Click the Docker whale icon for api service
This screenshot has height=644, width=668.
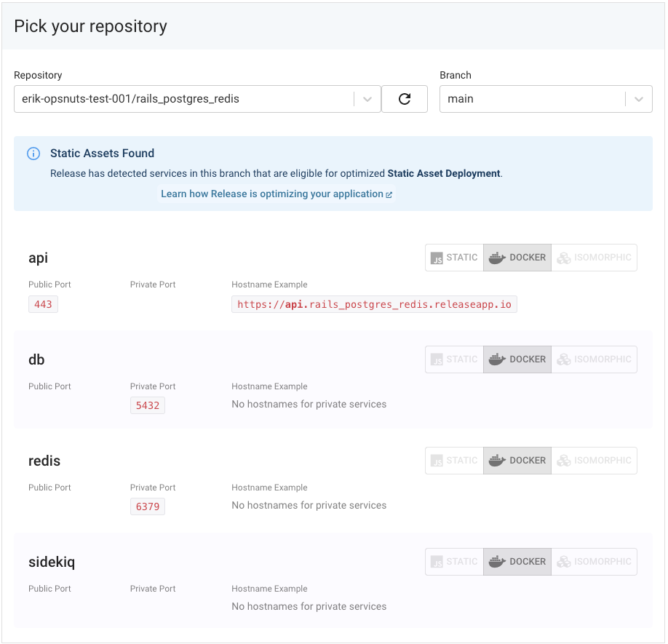(x=497, y=258)
